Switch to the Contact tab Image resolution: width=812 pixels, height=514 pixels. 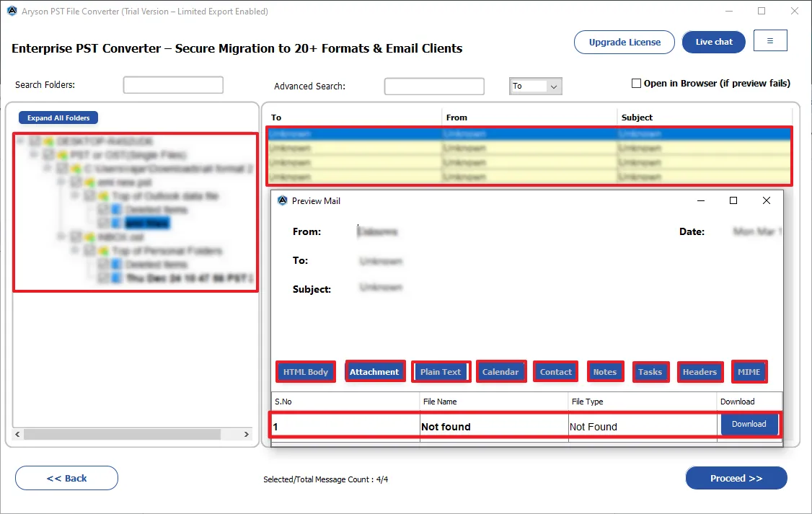(x=556, y=372)
